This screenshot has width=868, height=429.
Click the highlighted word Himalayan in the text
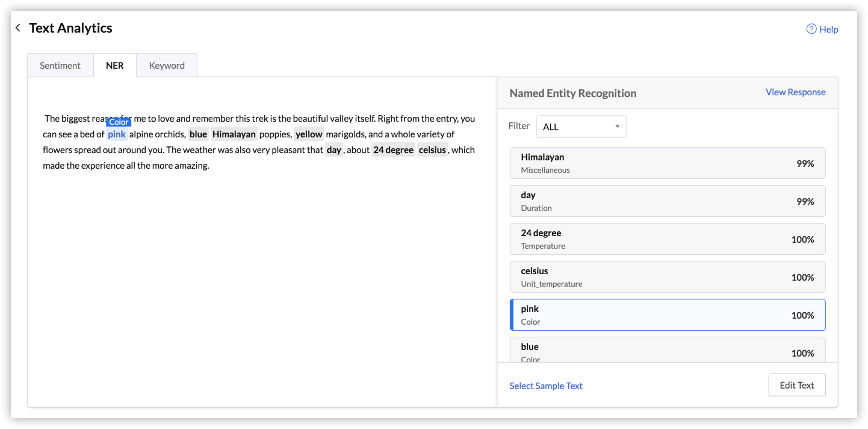tap(234, 134)
